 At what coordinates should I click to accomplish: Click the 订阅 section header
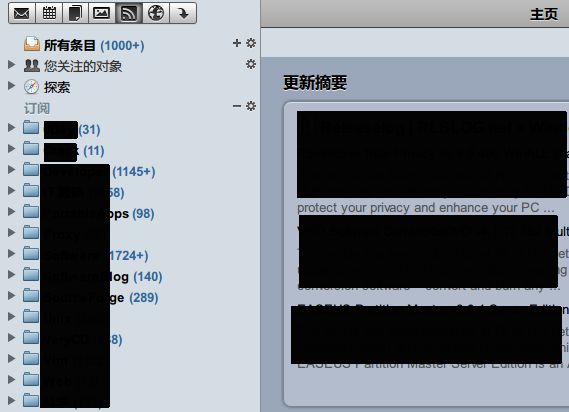[37, 108]
